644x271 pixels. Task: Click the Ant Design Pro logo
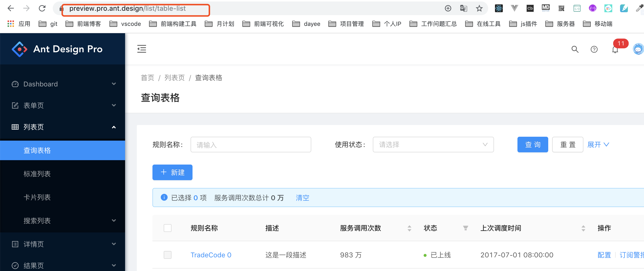57,49
